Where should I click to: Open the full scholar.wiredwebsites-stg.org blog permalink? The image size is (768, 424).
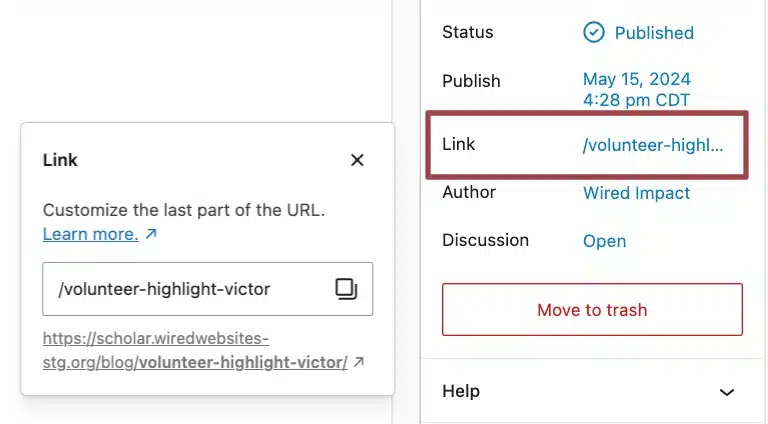pyautogui.click(x=195, y=350)
